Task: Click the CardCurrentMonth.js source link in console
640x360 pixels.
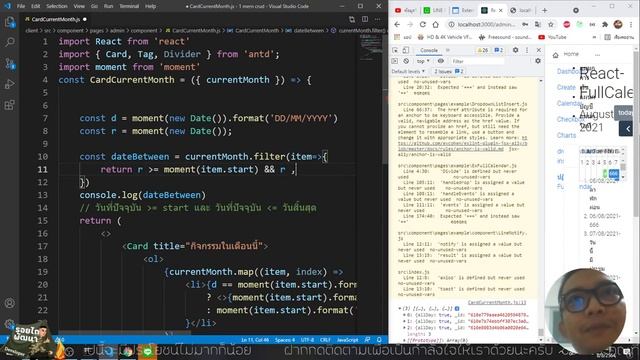Action: [x=497, y=302]
